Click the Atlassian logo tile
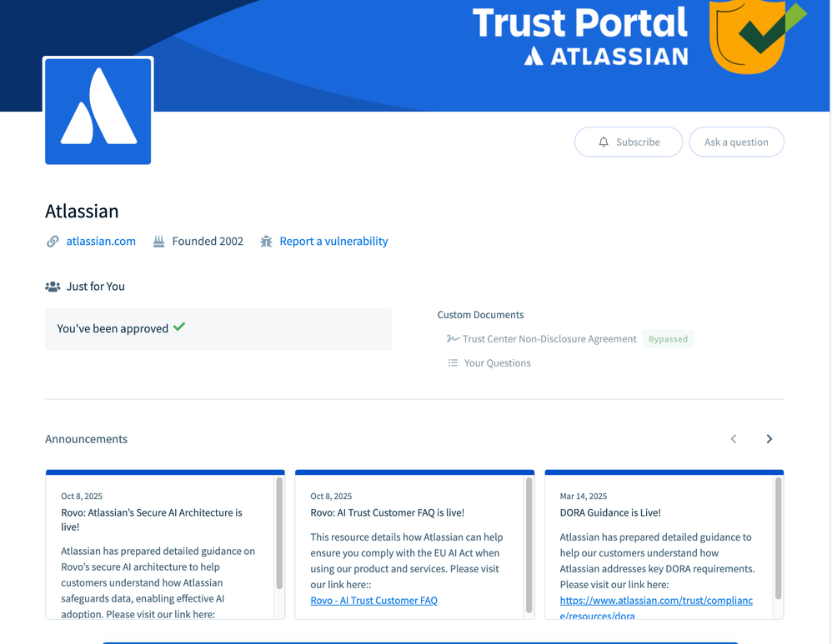832x644 pixels. click(x=98, y=111)
